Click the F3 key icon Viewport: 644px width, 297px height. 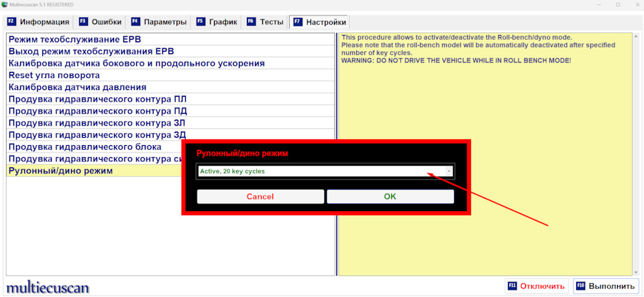coord(83,22)
